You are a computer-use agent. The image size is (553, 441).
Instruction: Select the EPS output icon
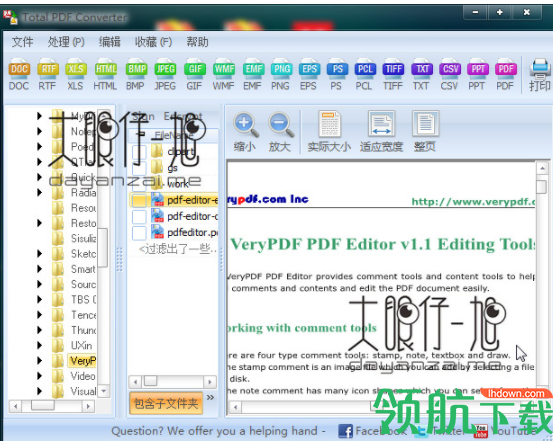pyautogui.click(x=309, y=75)
